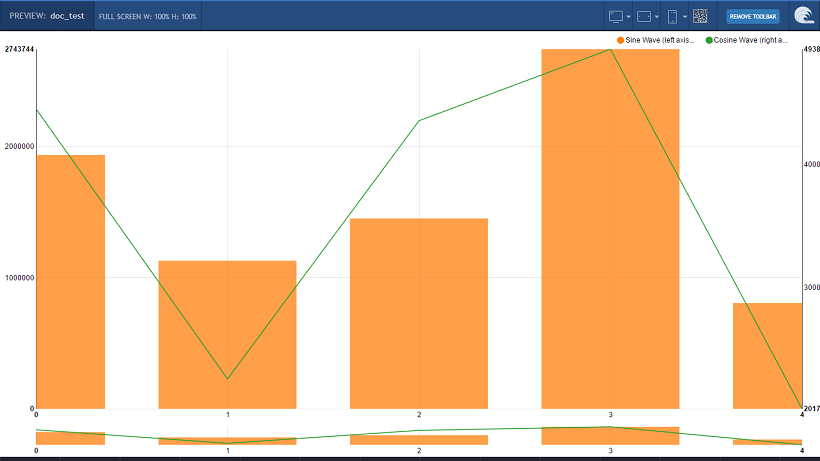Click the green Cosine Wave legend dot
The image size is (820, 461).
(710, 40)
